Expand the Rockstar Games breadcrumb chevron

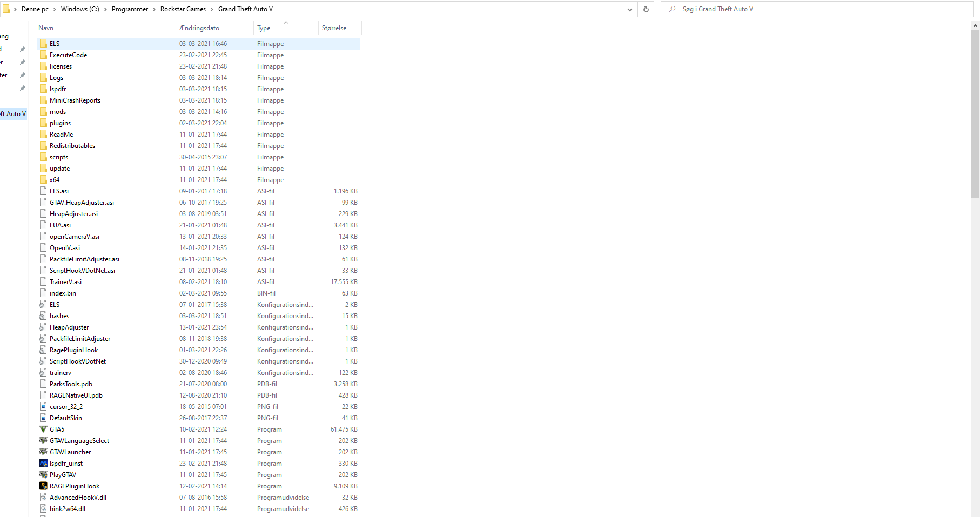click(x=212, y=9)
